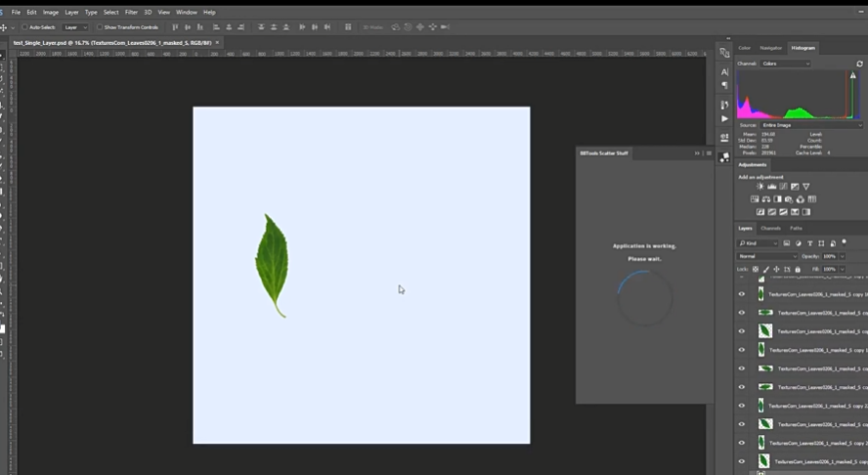The width and height of the screenshot is (868, 475).
Task: Open the Normal blend mode dropdown
Action: point(767,256)
